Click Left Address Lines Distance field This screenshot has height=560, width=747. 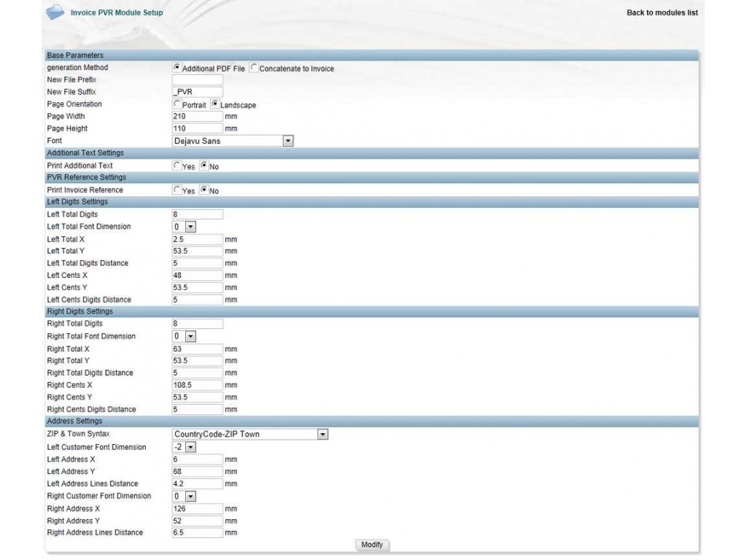[197, 484]
